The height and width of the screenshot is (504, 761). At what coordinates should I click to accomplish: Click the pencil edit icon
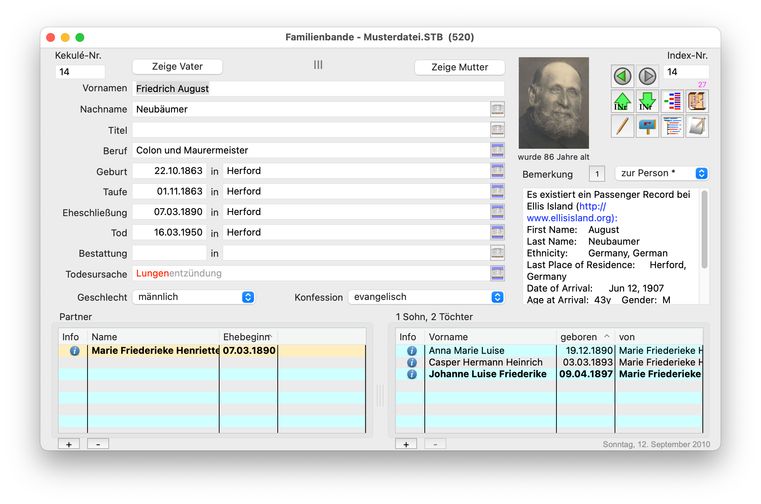point(623,127)
